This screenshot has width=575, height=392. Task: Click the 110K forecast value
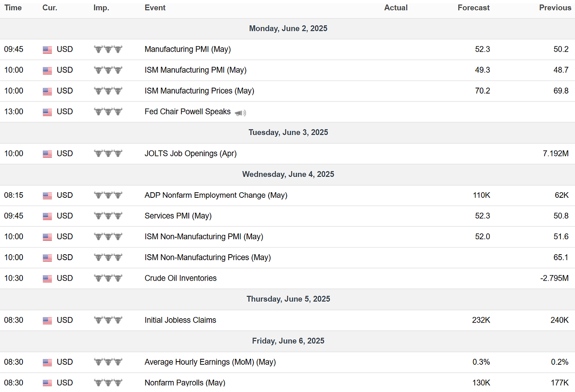point(481,195)
